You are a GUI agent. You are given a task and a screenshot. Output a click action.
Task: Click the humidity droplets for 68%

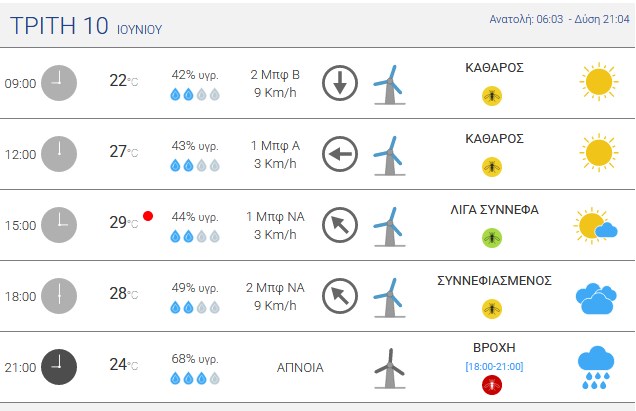click(x=195, y=379)
